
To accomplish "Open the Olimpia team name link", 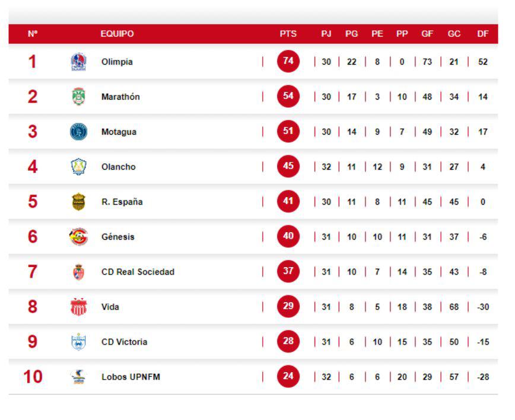I will click(117, 62).
